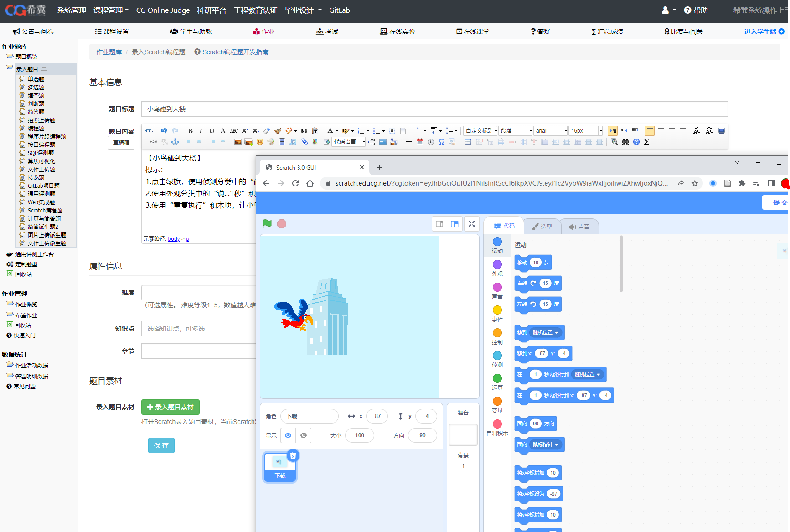Hide the sprite using crossed-eye icon
This screenshot has width=790, height=532.
(x=304, y=435)
